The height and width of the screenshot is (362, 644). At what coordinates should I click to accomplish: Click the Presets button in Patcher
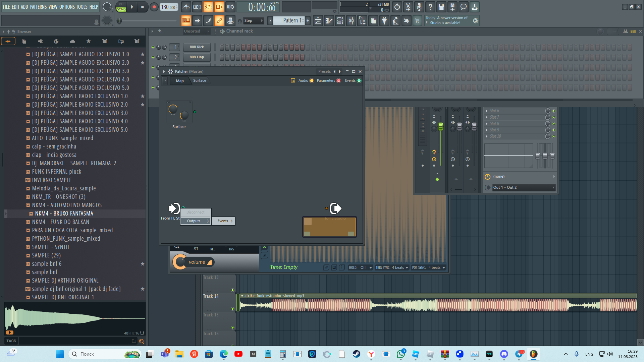tap(324, 71)
